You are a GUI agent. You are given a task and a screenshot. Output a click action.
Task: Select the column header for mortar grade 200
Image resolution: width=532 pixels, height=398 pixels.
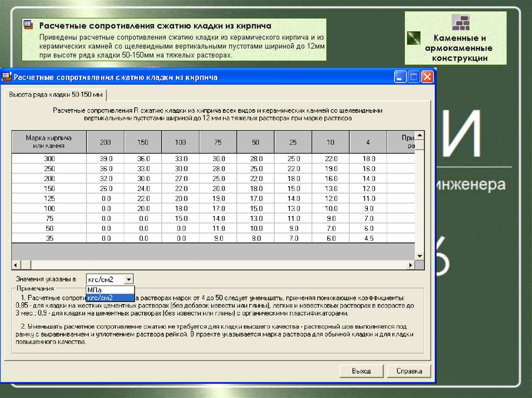click(x=105, y=142)
